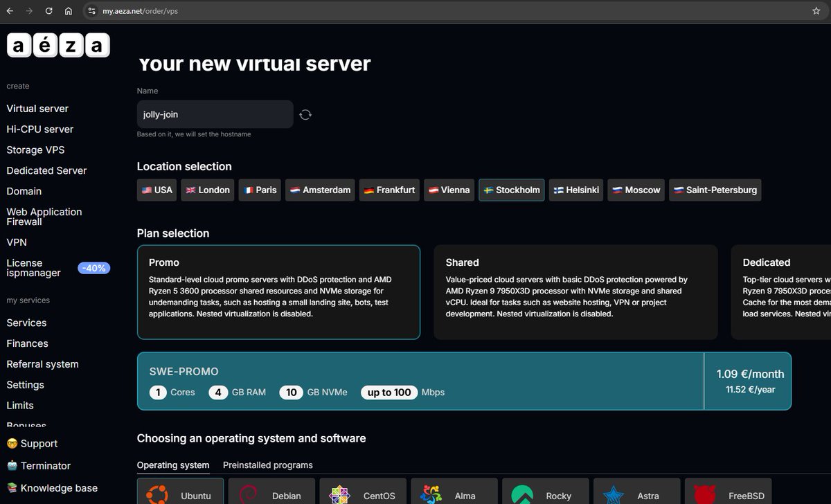Image resolution: width=831 pixels, height=504 pixels.
Task: Select the SWE-PROMO tariff
Action: pos(464,381)
